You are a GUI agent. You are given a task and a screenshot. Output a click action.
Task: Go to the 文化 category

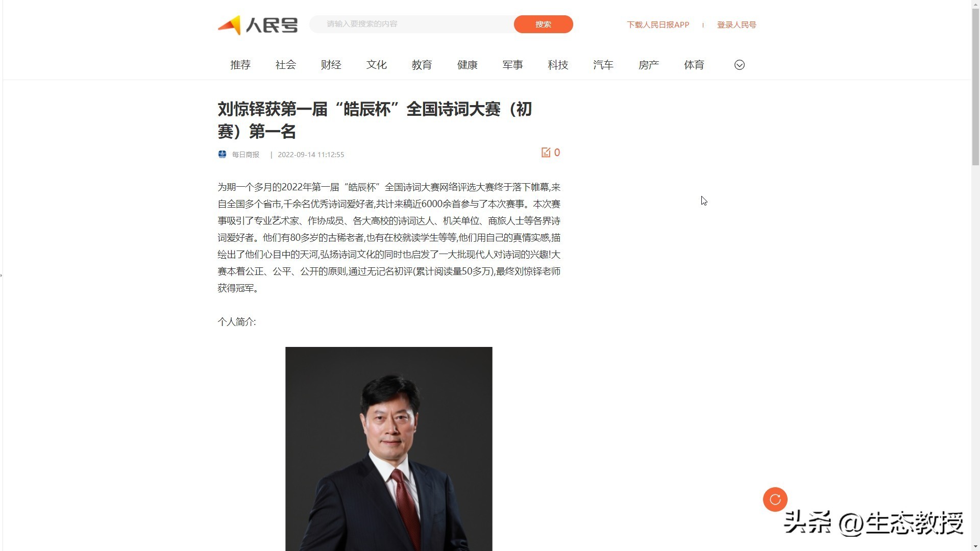click(376, 65)
